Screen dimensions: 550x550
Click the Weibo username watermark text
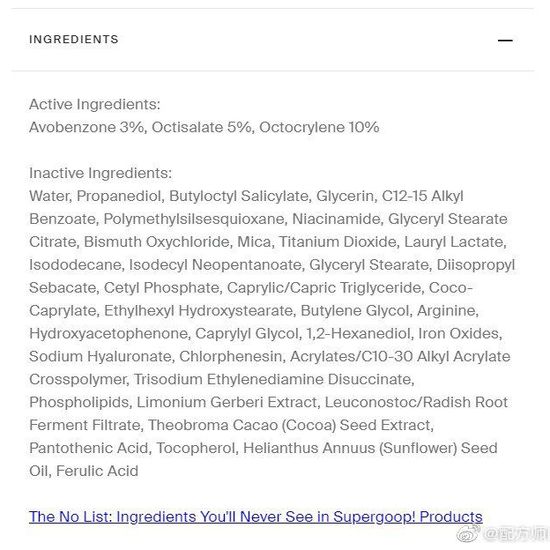(x=516, y=534)
